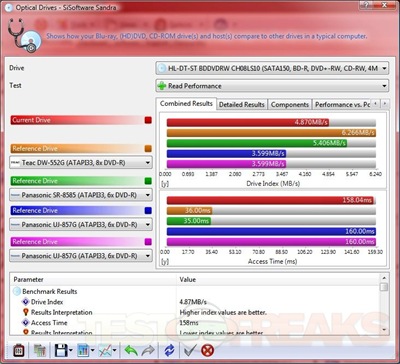The width and height of the screenshot is (400, 364).
Task: Open the Read Performance test dropdown
Action: pos(272,86)
